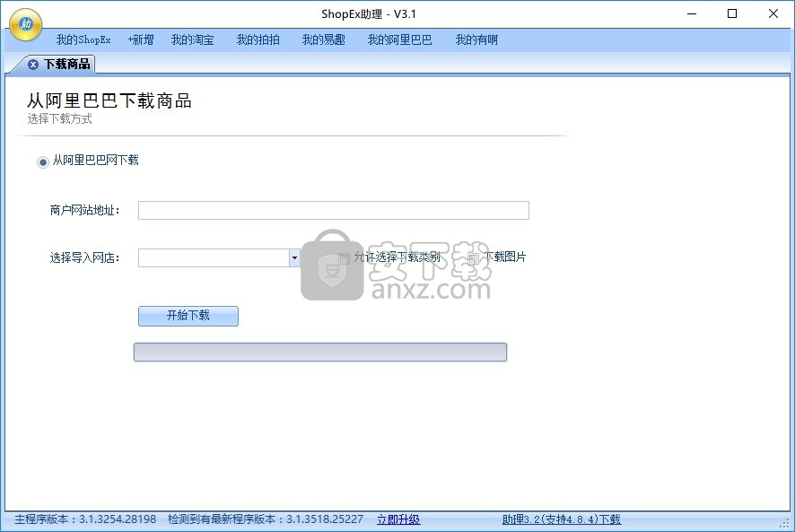Click the 开始下载 button

(188, 316)
